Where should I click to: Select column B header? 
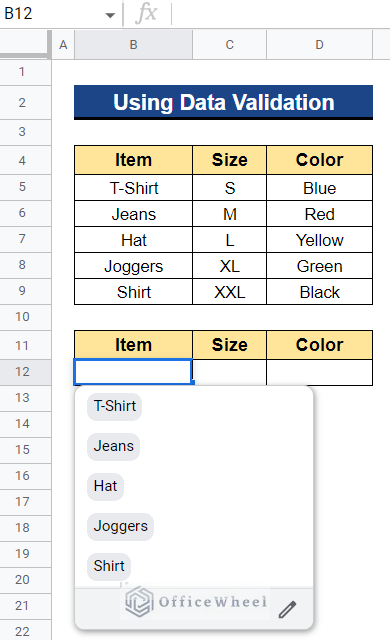(133, 44)
